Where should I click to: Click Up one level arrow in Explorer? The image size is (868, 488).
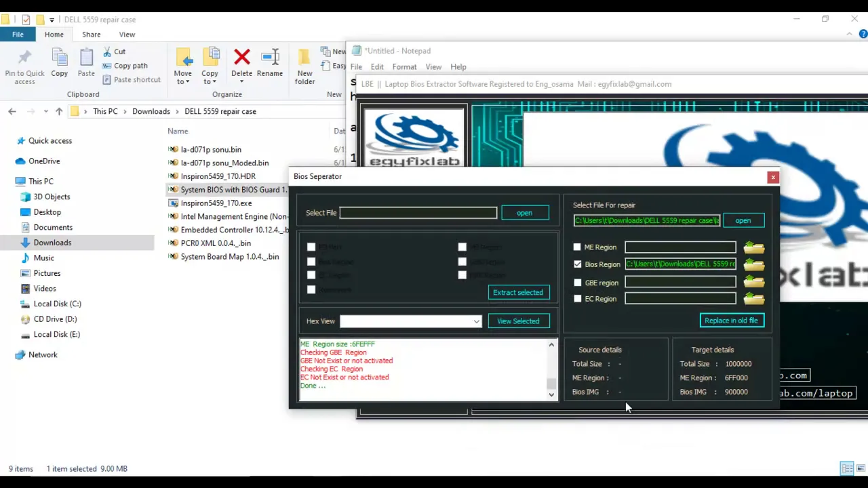tap(59, 111)
